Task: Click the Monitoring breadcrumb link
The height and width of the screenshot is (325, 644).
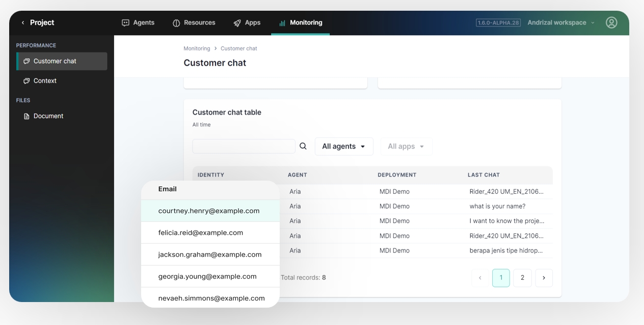Action: [197, 48]
